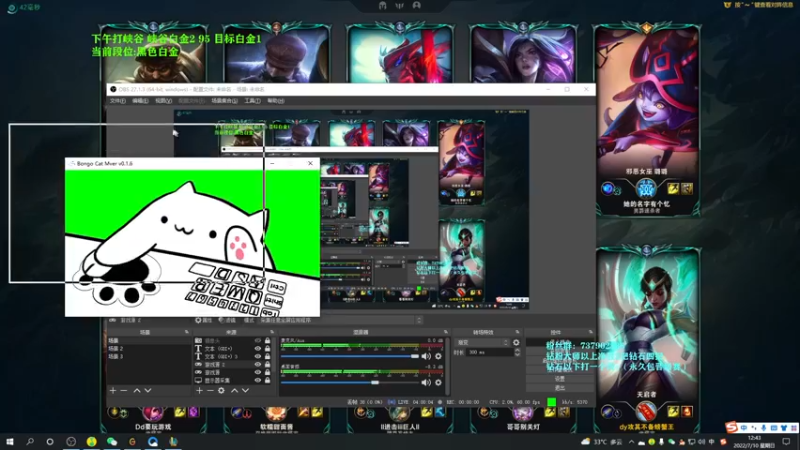Toggle visibility of the 文本 (GDI+) source
Viewport: 800px width, 450px height.
pos(258,348)
